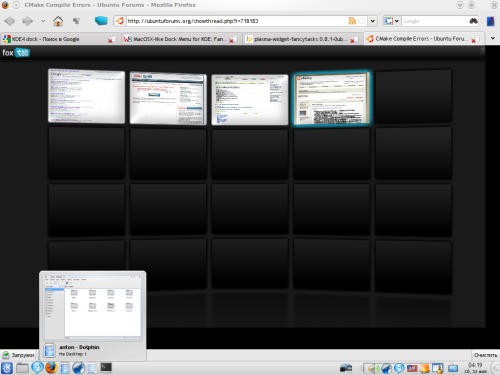
Task: Click the Home button in Firefox toolbar
Action: pyautogui.click(x=58, y=21)
